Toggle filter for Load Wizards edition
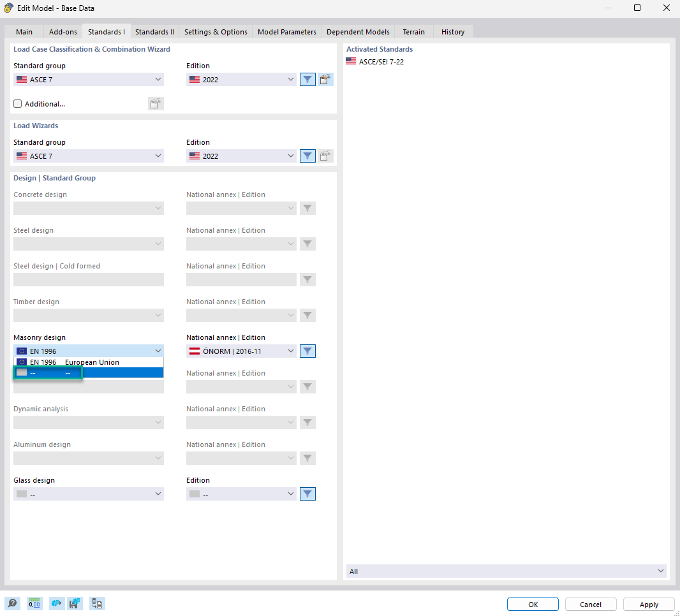Image resolution: width=680 pixels, height=616 pixels. coord(307,156)
